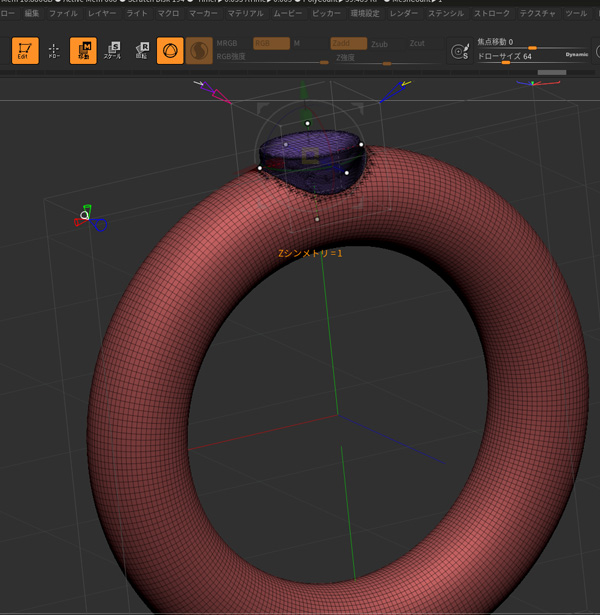This screenshot has height=615, width=600.
Task: Adjust the Z強度 slider
Action: tap(388, 58)
